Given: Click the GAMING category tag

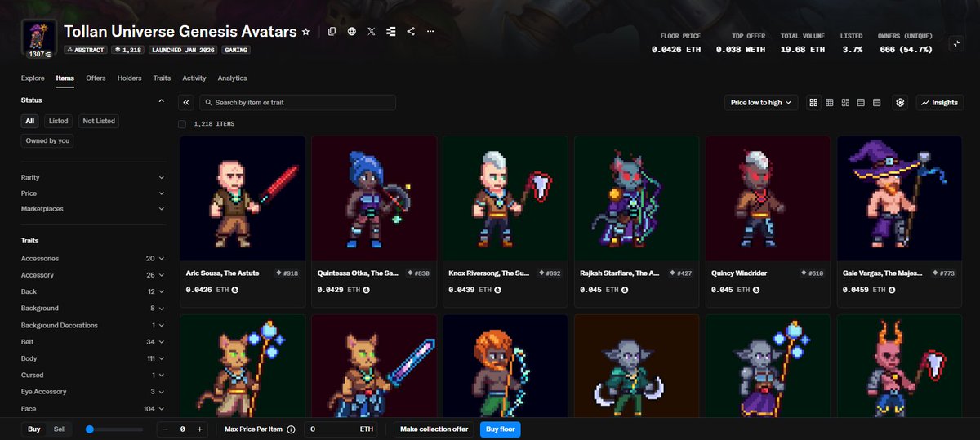Looking at the screenshot, I should click(236, 50).
